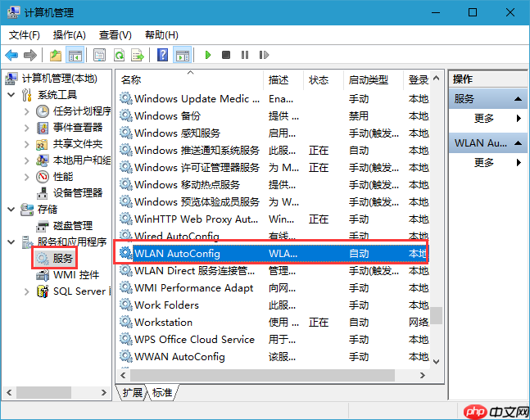Viewport: 530px width, 420px height.
Task: Open the Help question mark icon
Action: [162, 55]
